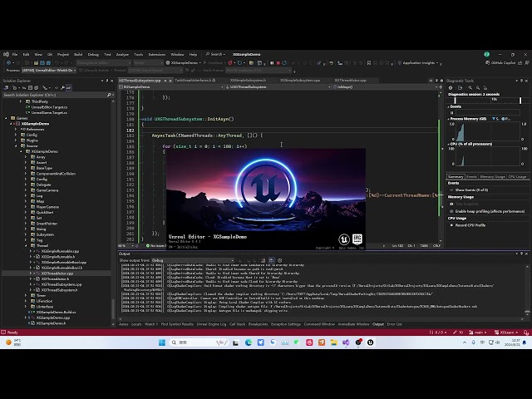Click Solution Explorer home/switch views icon
This screenshot has height=399, width=532.
pos(6,88)
